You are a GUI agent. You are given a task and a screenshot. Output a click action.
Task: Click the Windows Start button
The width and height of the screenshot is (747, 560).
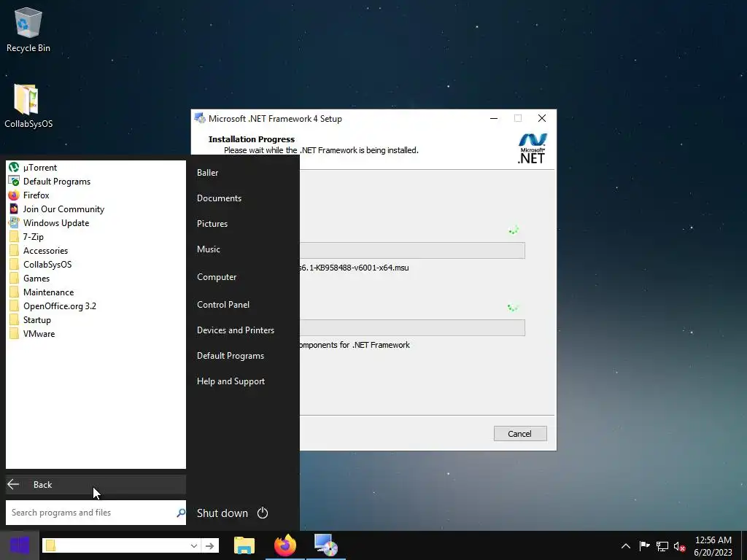point(20,545)
